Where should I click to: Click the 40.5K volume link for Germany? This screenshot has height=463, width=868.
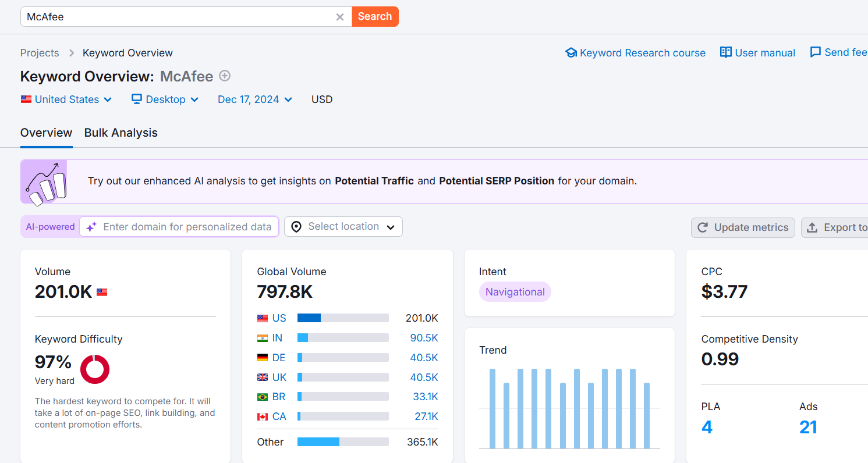(x=424, y=358)
